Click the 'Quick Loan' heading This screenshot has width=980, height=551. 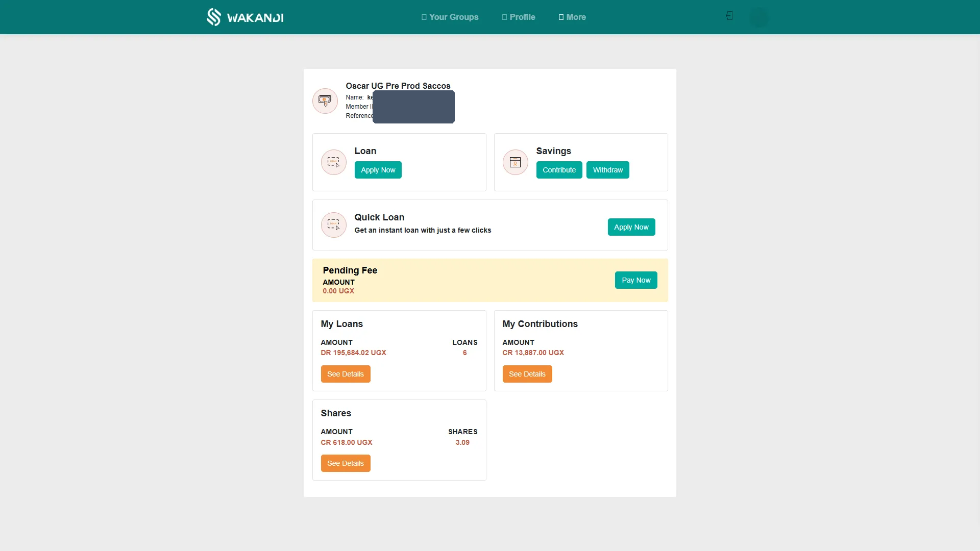tap(379, 217)
